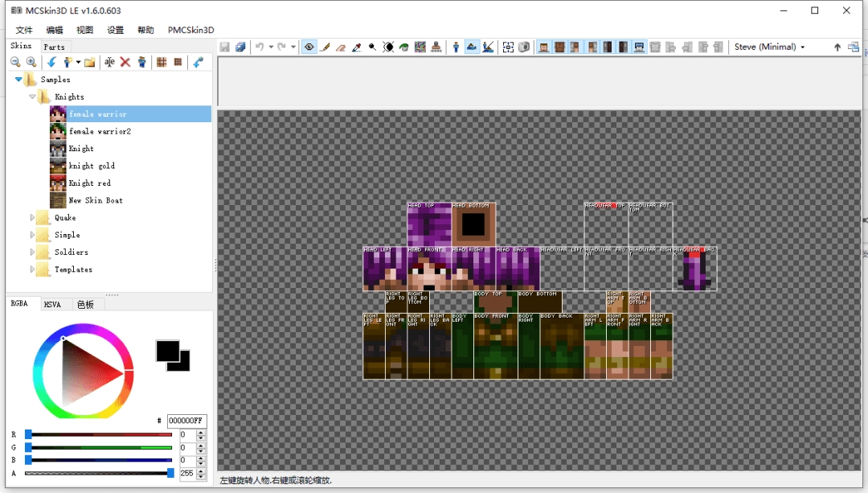Delete the selected skin with the red X
Viewport: 868px width, 493px height.
(124, 61)
